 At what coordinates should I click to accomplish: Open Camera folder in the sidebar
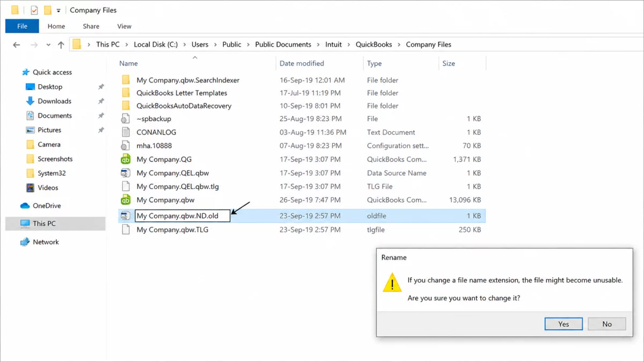tap(49, 144)
